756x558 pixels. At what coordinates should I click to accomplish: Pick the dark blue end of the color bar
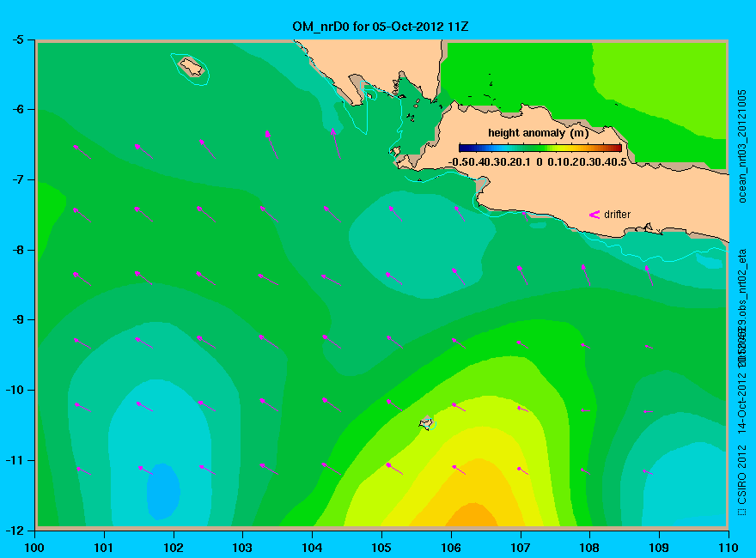pyautogui.click(x=461, y=148)
